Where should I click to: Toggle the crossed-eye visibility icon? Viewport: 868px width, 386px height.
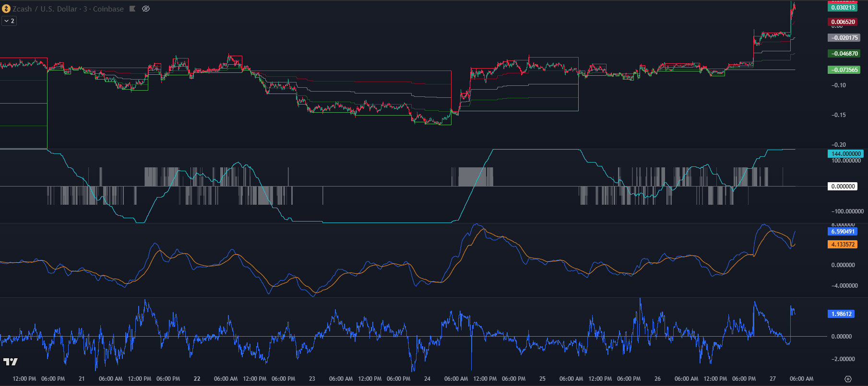click(146, 9)
